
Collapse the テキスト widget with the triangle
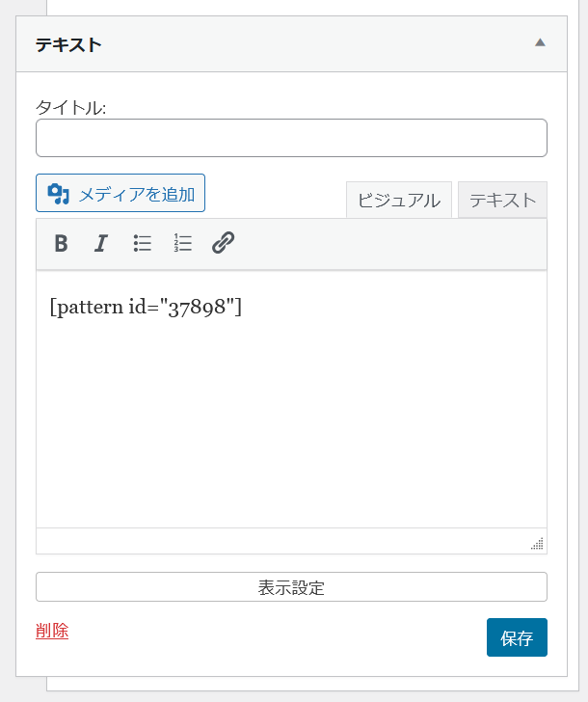[540, 42]
